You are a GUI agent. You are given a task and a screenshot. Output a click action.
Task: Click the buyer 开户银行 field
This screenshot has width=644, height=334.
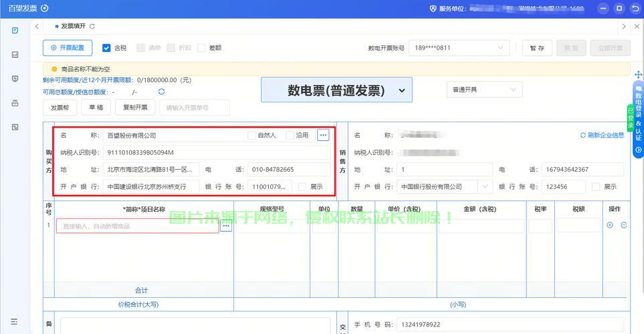(151, 186)
